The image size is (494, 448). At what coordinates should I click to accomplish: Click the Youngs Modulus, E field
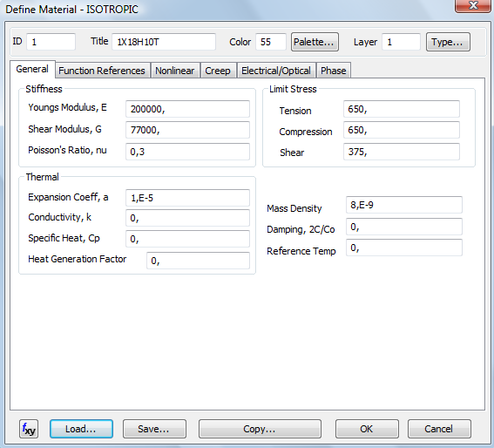pos(188,109)
